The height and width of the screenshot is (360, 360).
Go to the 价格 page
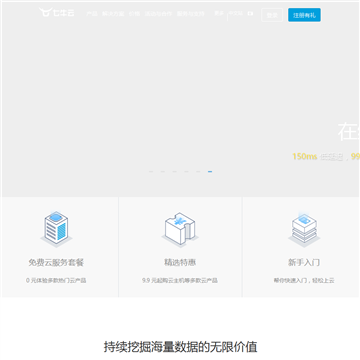134,14
